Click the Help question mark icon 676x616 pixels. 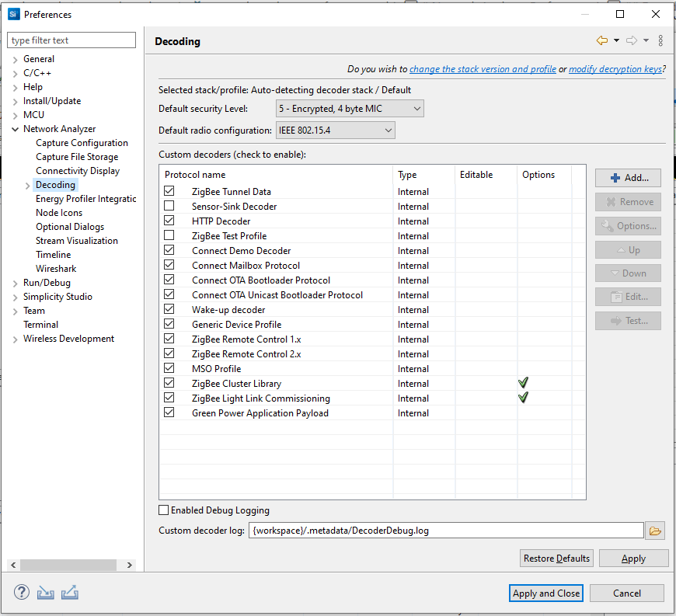(21, 592)
